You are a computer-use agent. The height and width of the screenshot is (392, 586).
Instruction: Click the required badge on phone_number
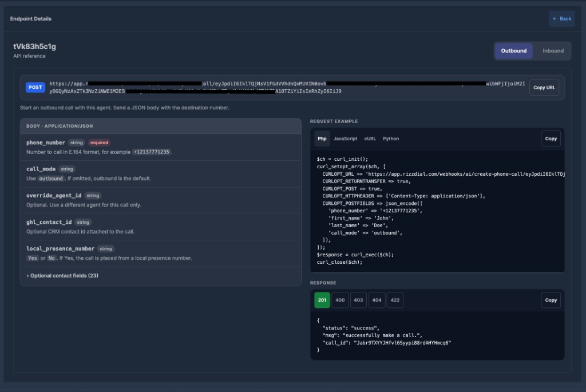pos(99,142)
